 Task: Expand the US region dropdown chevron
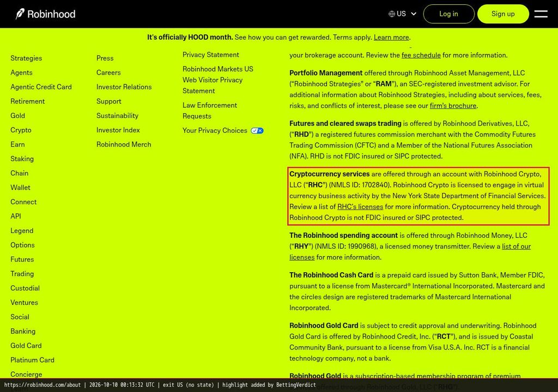click(x=414, y=14)
